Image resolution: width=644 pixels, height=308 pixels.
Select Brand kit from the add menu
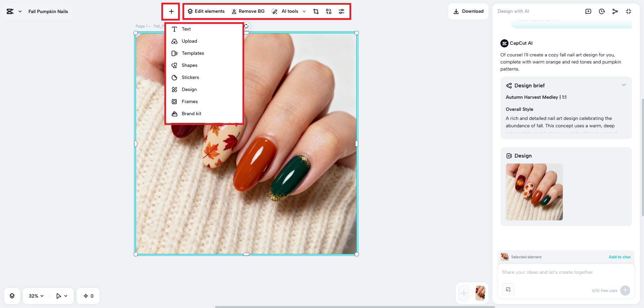191,114
